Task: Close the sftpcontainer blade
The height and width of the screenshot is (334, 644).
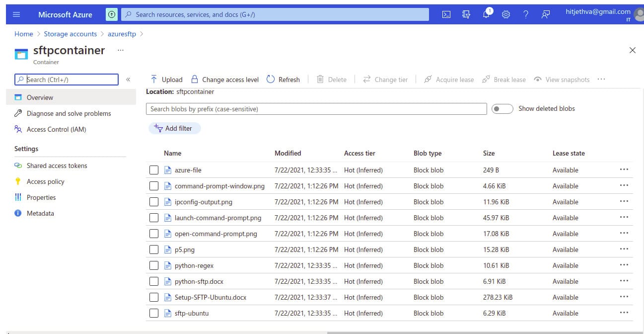Action: 632,50
